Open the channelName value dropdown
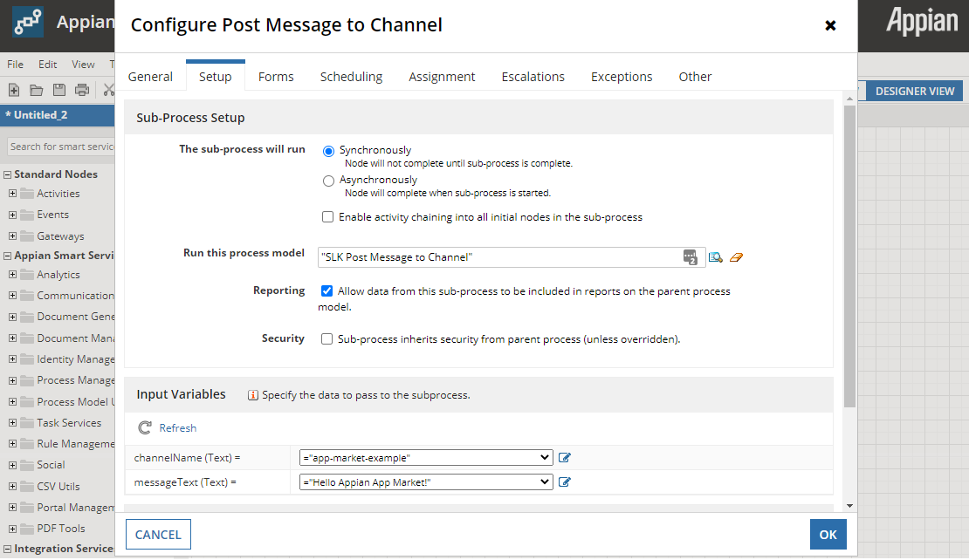 pos(546,458)
